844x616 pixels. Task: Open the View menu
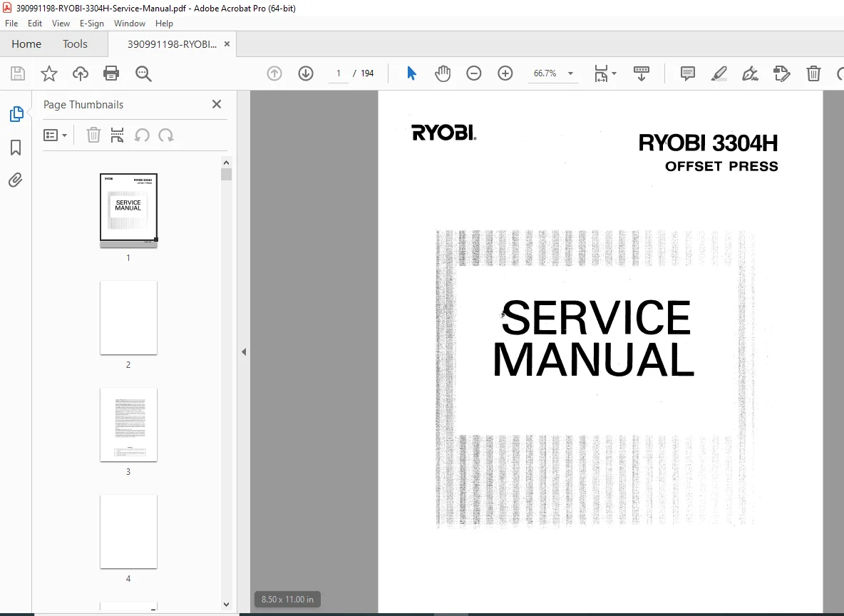coord(61,23)
